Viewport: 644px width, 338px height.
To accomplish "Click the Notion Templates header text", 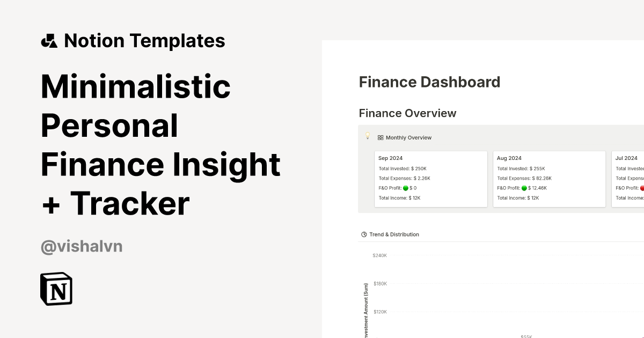I will pyautogui.click(x=144, y=40).
